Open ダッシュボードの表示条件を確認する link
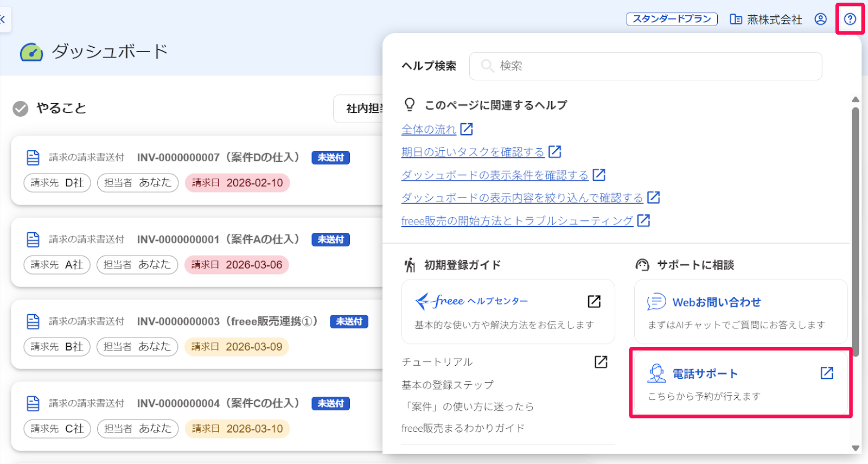Screen dimensions: 868x464 pyautogui.click(x=495, y=175)
